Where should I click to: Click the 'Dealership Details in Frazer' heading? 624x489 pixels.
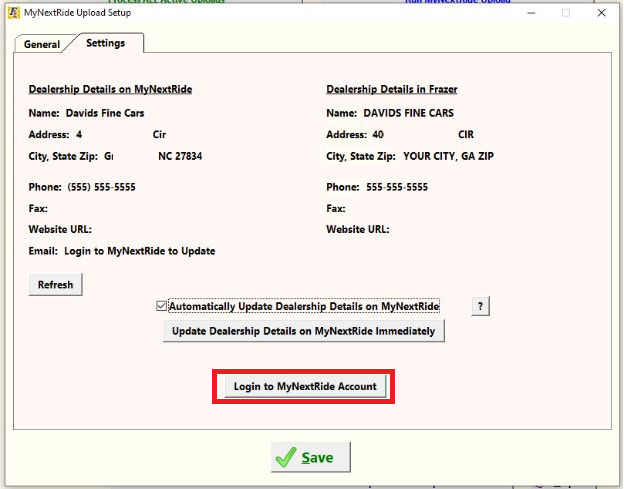(392, 89)
